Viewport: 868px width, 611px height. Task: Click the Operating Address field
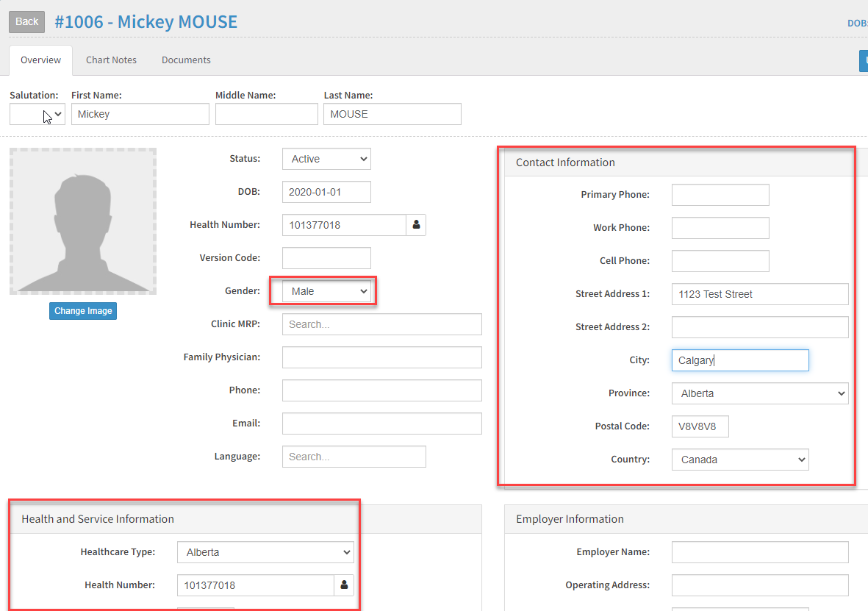[x=760, y=585]
